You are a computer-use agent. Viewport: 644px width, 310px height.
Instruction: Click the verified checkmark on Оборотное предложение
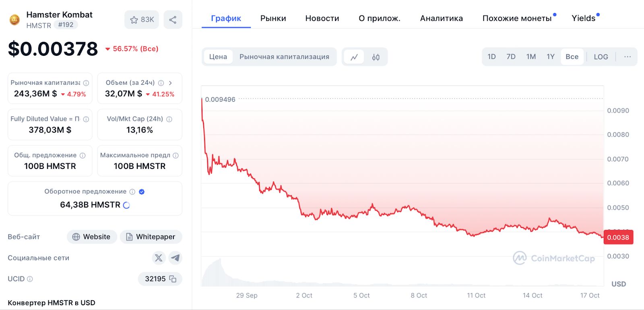[141, 192]
